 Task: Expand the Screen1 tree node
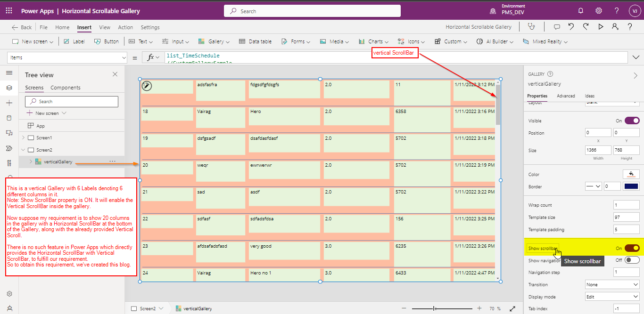[23, 137]
